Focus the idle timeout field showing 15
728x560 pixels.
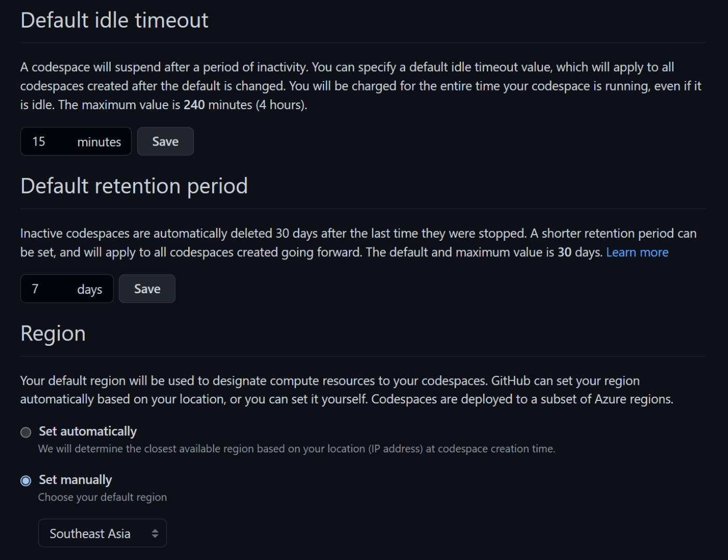(x=76, y=141)
